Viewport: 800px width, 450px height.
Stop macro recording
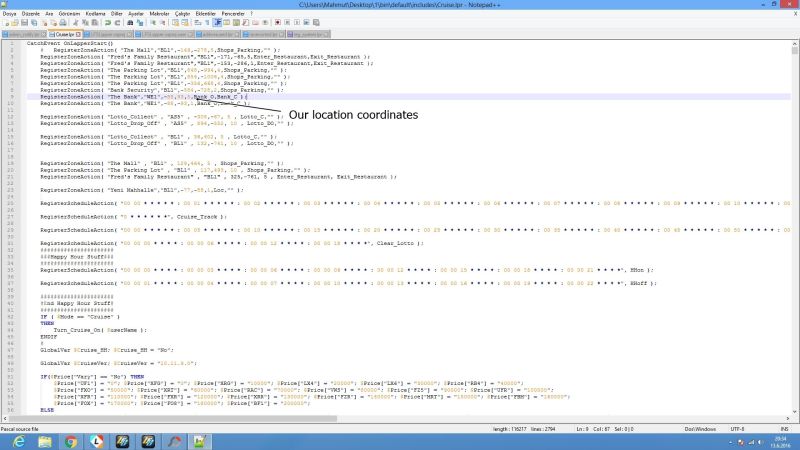[287, 22]
